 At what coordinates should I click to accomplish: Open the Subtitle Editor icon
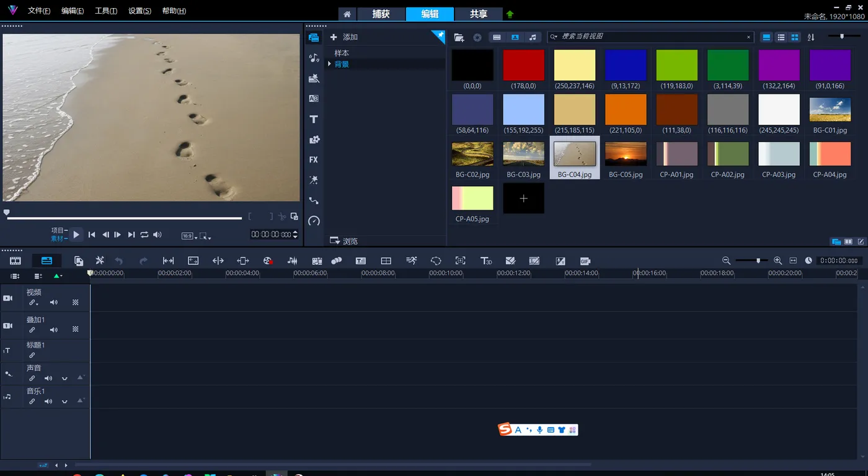361,261
